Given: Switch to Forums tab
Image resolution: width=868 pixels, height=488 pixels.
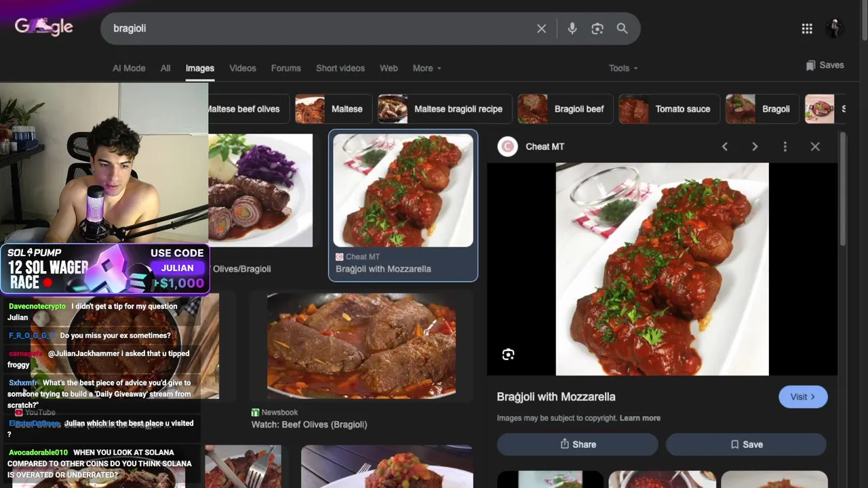Looking at the screenshot, I should [286, 68].
